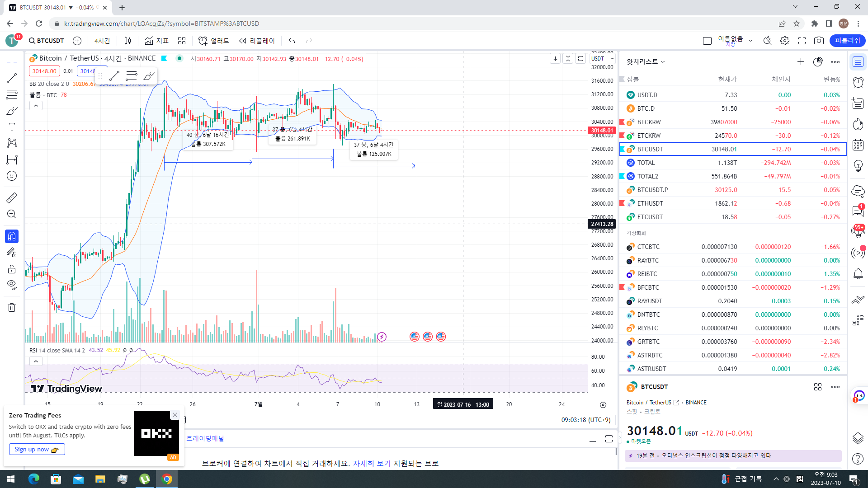Open time axis settings gear
Screen dimensions: 868x488
603,405
